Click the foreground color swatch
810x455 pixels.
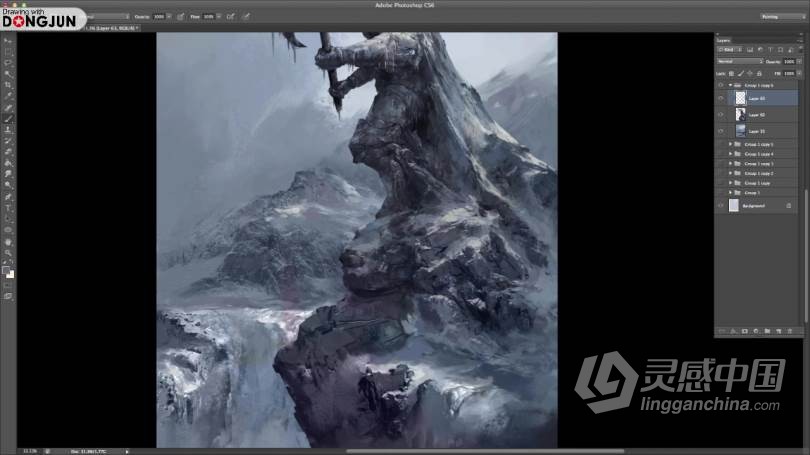click(6, 270)
